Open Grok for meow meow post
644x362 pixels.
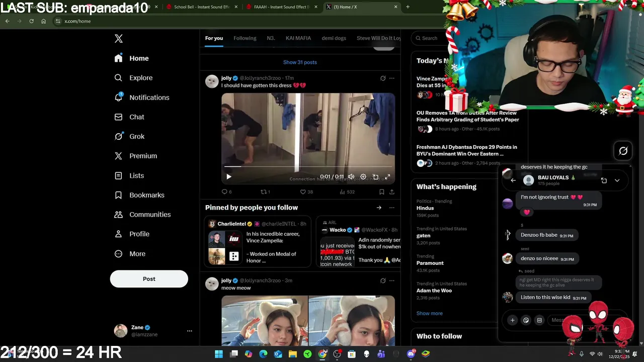pyautogui.click(x=382, y=281)
